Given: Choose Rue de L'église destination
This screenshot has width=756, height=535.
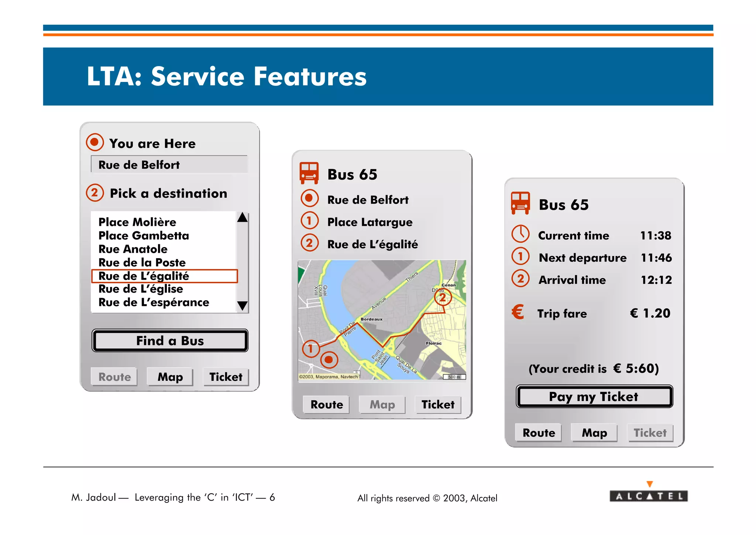Looking at the screenshot, I should (141, 289).
